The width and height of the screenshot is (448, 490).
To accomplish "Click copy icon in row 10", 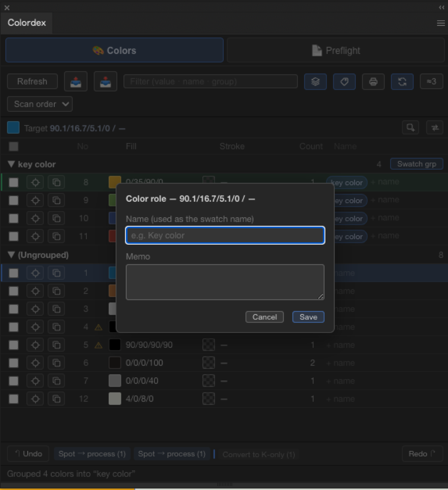I will coord(56,218).
